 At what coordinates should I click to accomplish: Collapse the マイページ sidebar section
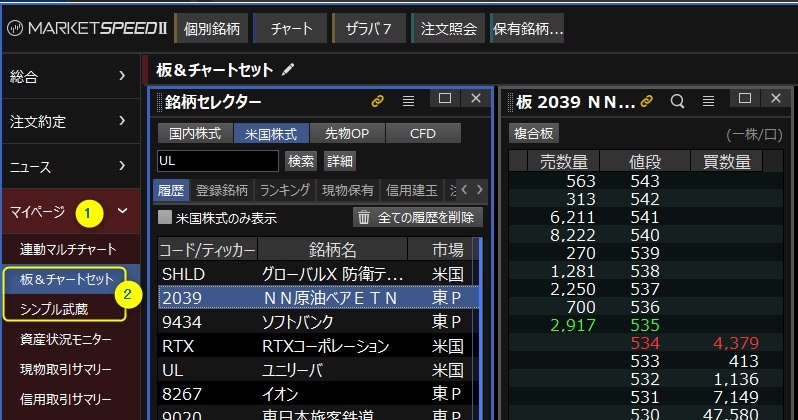[122, 211]
